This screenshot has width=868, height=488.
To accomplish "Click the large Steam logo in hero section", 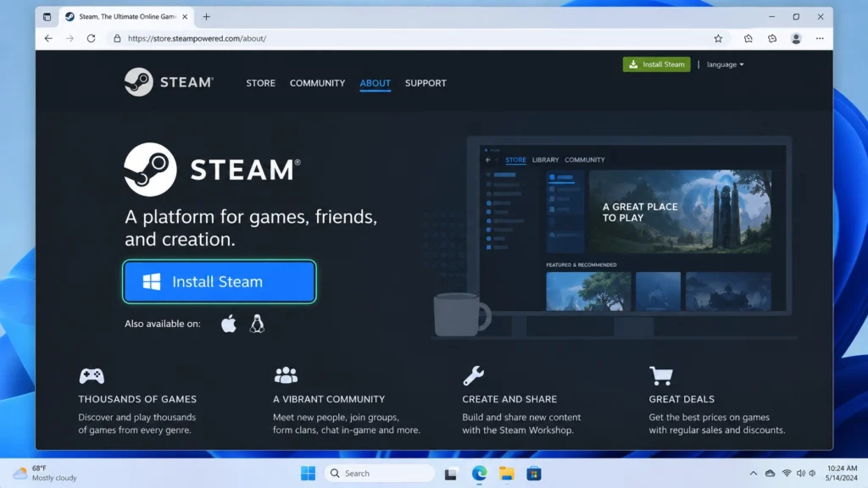I will click(x=213, y=169).
